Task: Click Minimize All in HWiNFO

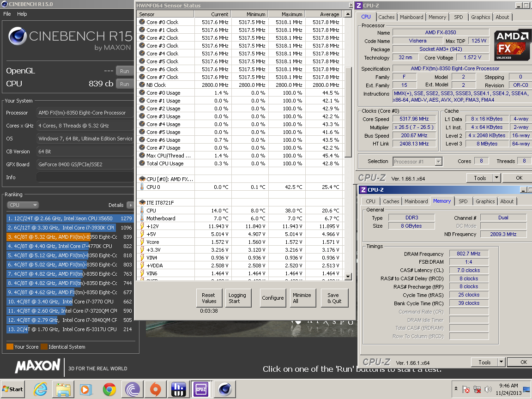Action: pos(302,298)
